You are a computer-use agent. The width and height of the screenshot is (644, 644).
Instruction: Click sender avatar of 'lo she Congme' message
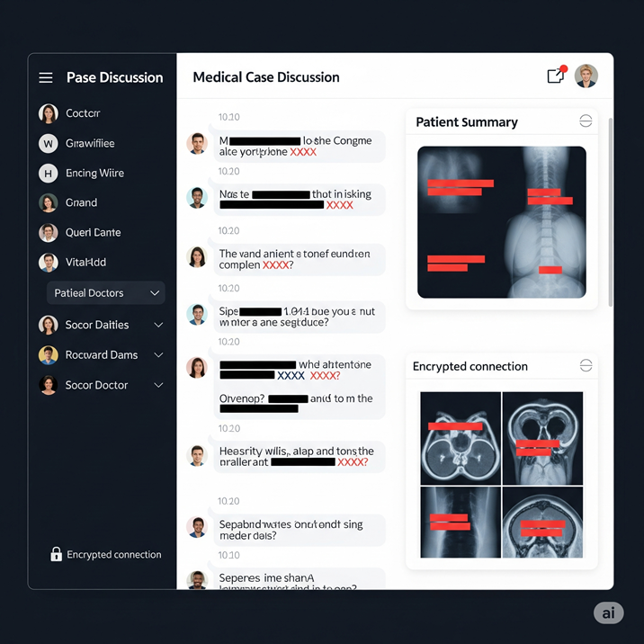197,143
